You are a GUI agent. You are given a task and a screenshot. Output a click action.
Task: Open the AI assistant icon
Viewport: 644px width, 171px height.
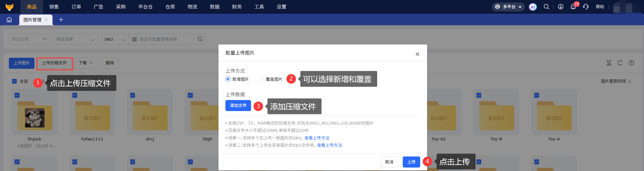(533, 7)
